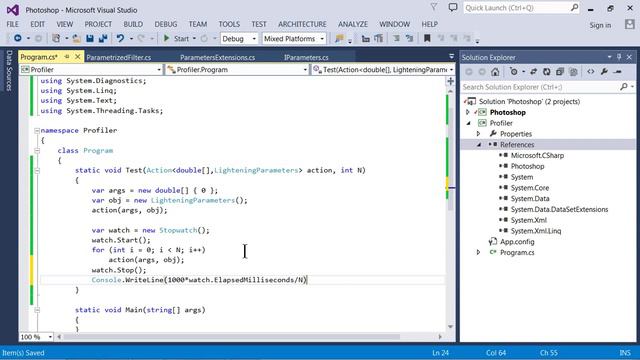
Task: Open the notifications flag icon
Action: tap(433, 7)
